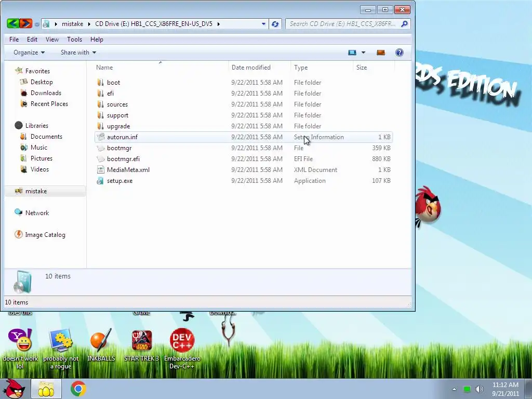This screenshot has height=399, width=532.
Task: Open the STAR TREK 3 desktop icon
Action: (x=141, y=345)
